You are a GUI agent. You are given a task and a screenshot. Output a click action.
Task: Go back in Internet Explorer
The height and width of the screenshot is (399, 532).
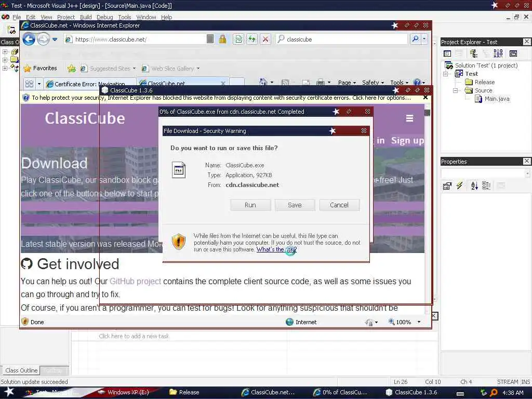29,39
